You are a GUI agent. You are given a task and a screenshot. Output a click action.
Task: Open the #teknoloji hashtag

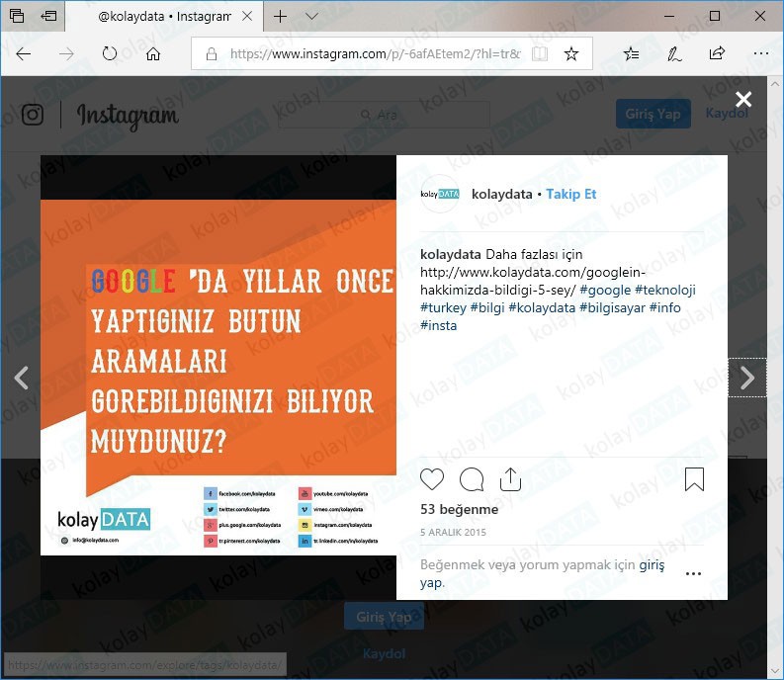(665, 290)
